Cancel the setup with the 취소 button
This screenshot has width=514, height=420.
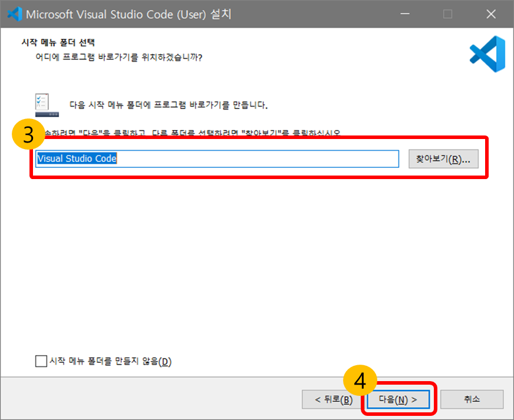coord(472,399)
